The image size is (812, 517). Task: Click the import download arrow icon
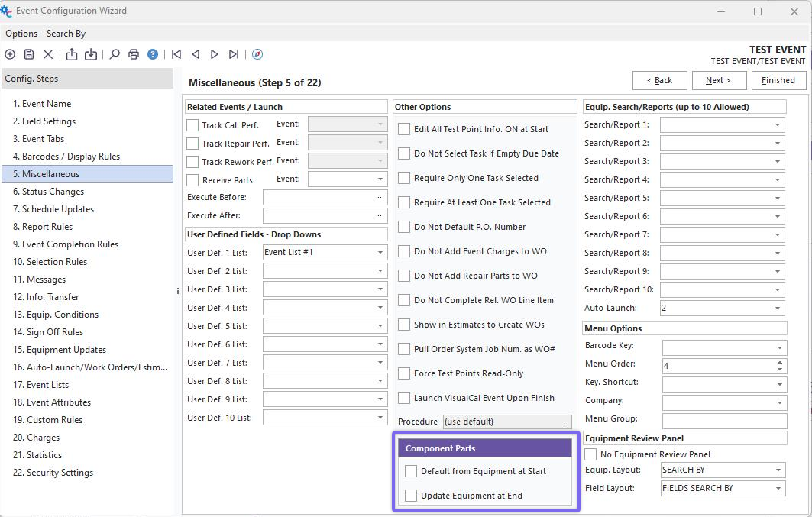click(x=91, y=54)
